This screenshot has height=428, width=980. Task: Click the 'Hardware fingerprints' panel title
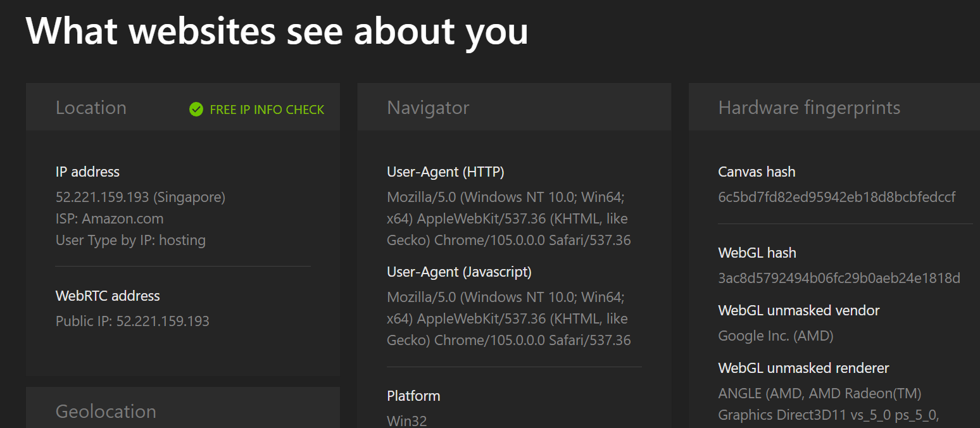pos(809,108)
